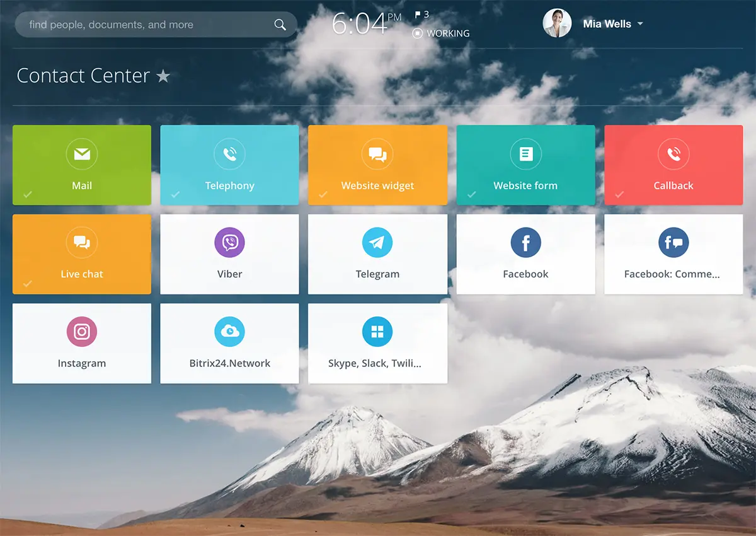The width and height of the screenshot is (756, 536).
Task: Click the Facebook Comments icon
Action: pyautogui.click(x=673, y=243)
